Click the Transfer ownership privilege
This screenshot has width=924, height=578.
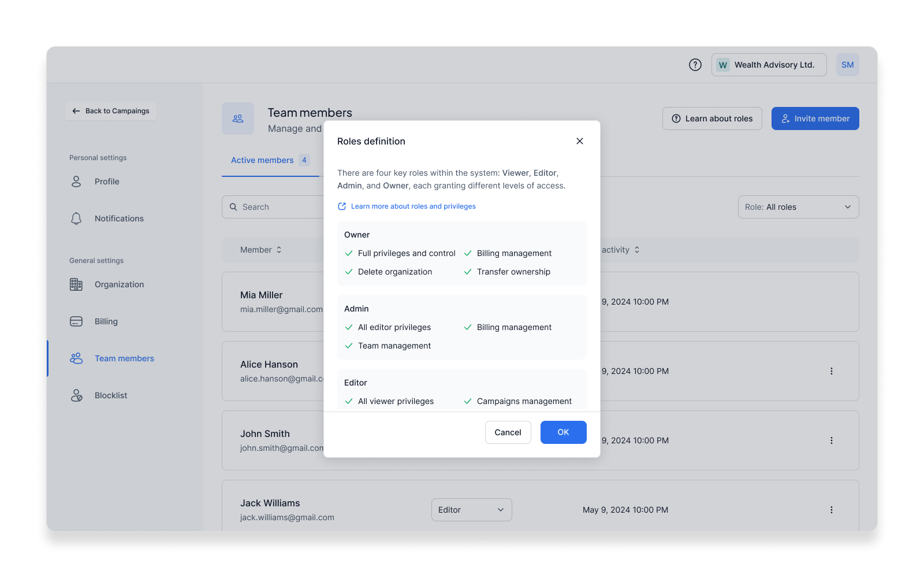[x=514, y=272]
